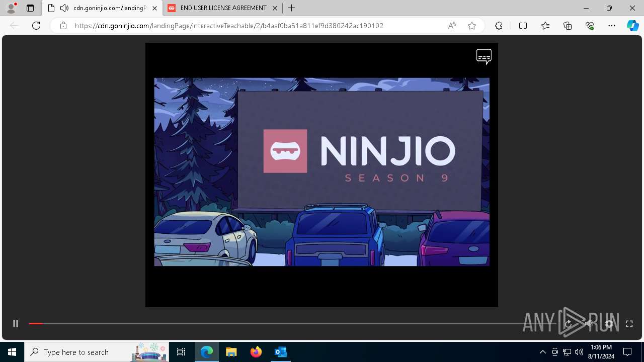Select the cdn.goninjio.com tab
The image size is (644, 362).
pyautogui.click(x=103, y=8)
